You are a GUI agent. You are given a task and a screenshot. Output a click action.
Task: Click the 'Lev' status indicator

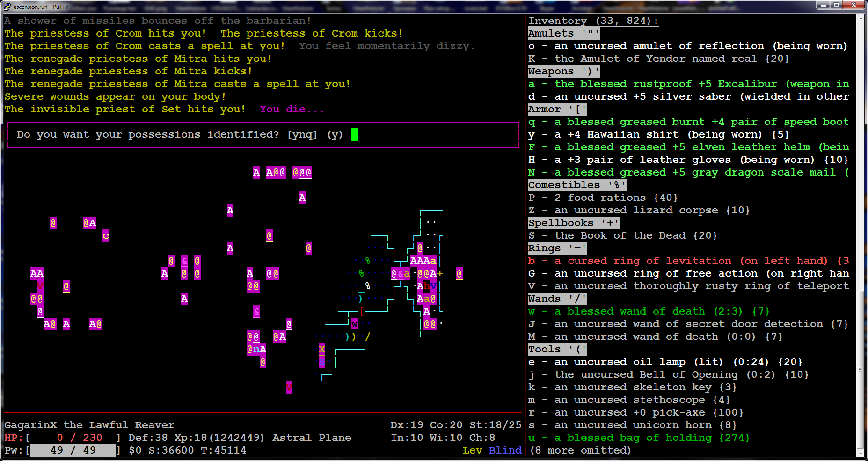(x=472, y=450)
